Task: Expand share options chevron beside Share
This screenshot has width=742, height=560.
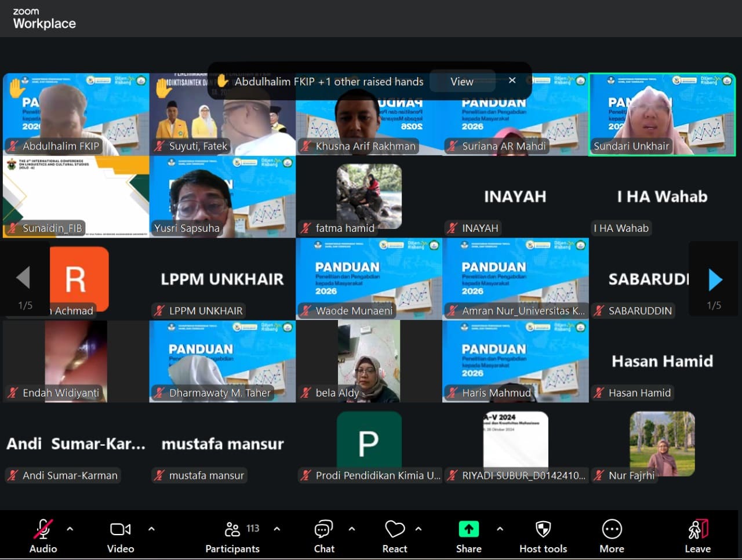Action: 500,529
